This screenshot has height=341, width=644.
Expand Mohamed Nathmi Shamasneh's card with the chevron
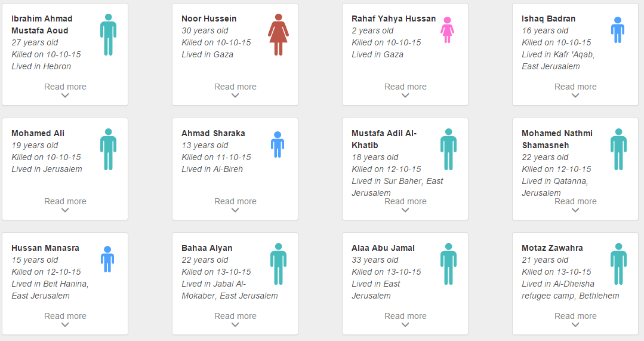pos(575,210)
